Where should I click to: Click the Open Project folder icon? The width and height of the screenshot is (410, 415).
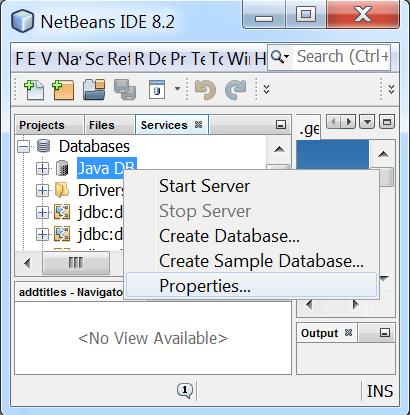[x=94, y=90]
